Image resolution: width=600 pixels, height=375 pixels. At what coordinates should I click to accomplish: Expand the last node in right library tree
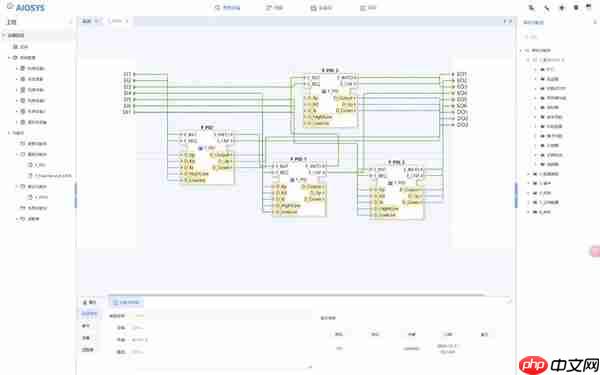pyautogui.click(x=529, y=212)
